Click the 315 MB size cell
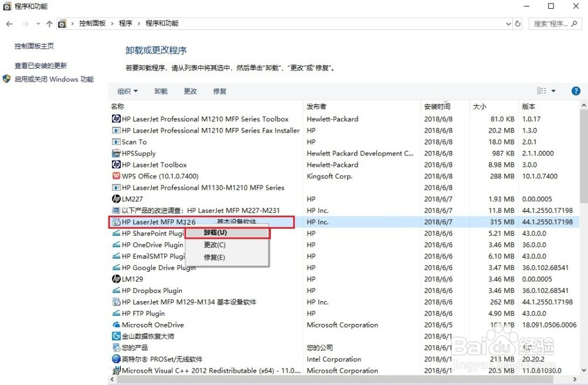Image resolution: width=588 pixels, height=385 pixels. tap(502, 222)
